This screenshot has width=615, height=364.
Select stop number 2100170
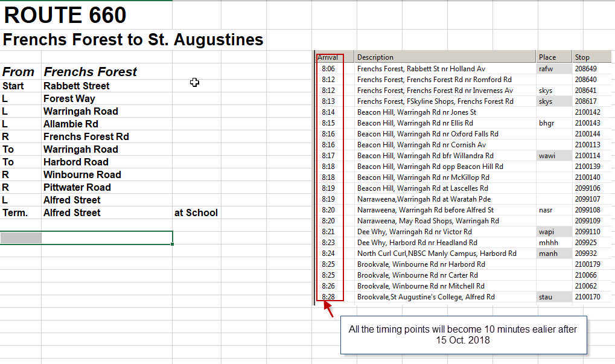pos(587,297)
